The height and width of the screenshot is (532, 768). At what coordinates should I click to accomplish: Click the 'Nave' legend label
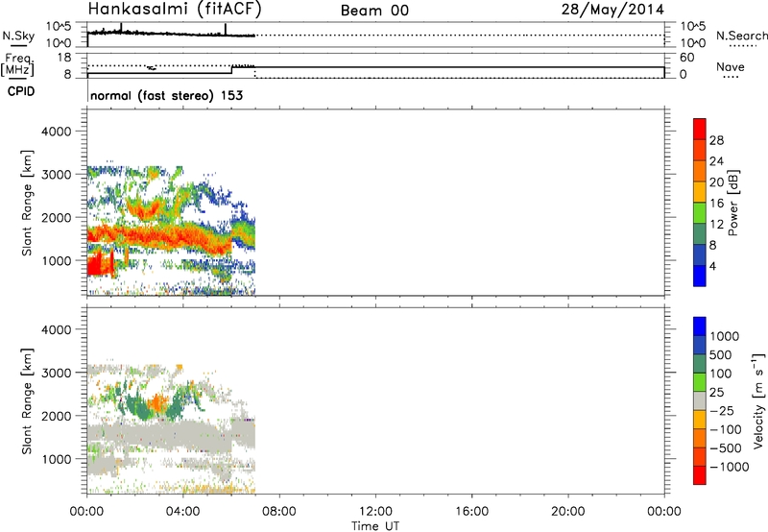tap(730, 67)
